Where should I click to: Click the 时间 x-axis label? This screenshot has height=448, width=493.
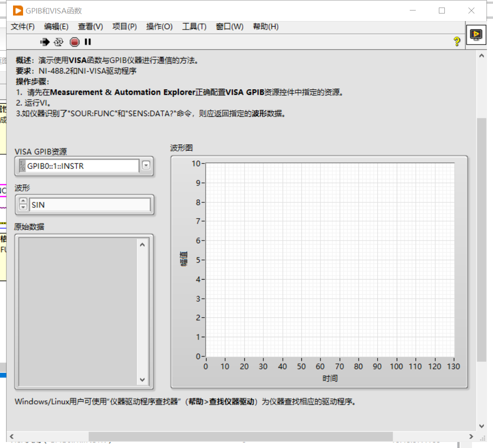click(x=330, y=378)
